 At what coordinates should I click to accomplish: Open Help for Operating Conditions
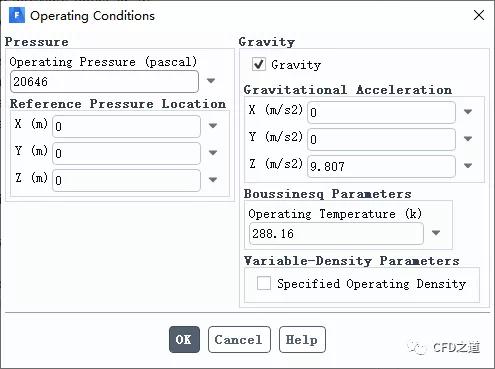[302, 339]
